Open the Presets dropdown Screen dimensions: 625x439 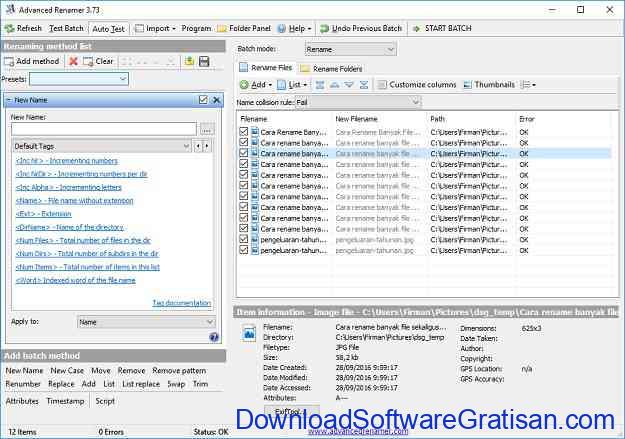pos(79,79)
